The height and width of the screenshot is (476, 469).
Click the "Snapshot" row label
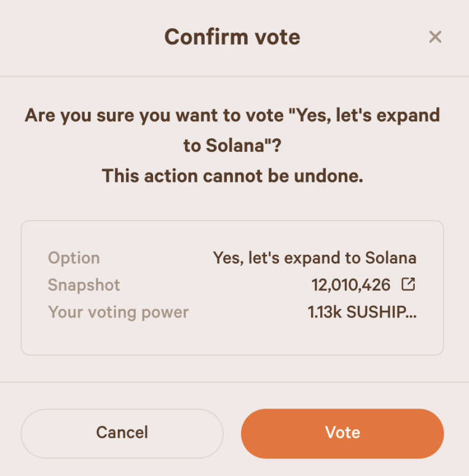pyautogui.click(x=84, y=285)
